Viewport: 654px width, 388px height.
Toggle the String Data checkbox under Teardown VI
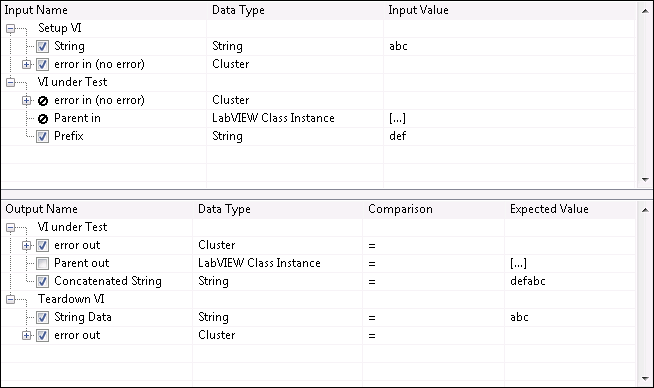[42, 317]
